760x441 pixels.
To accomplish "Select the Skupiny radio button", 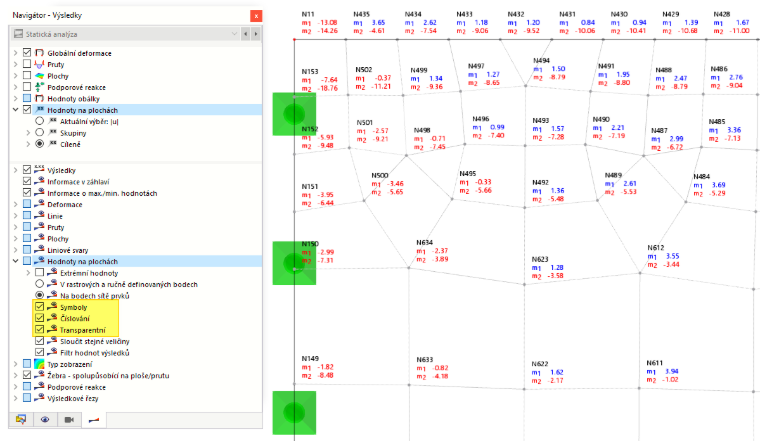I will pyautogui.click(x=40, y=132).
